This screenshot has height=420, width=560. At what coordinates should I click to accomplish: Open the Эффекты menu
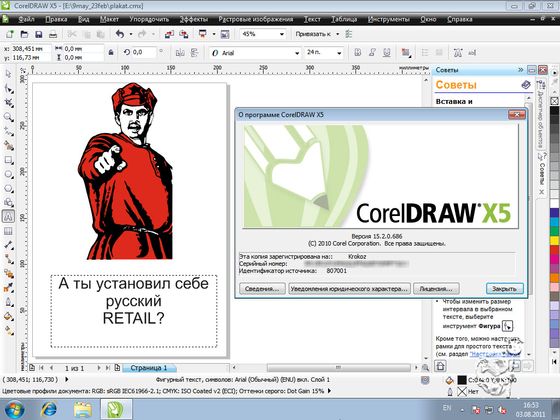[194, 19]
